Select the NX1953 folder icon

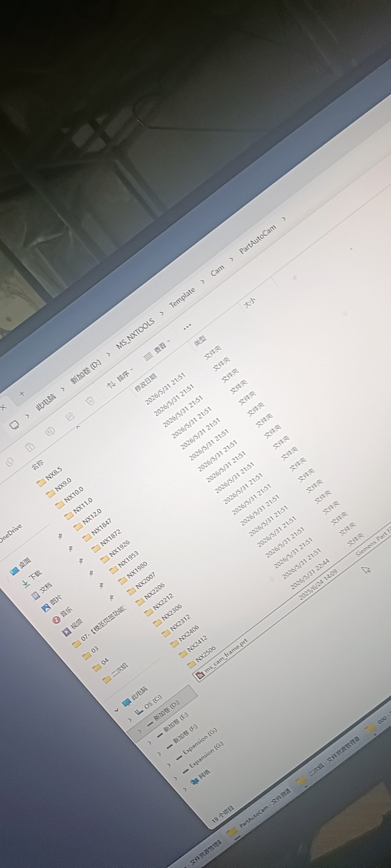tap(114, 570)
